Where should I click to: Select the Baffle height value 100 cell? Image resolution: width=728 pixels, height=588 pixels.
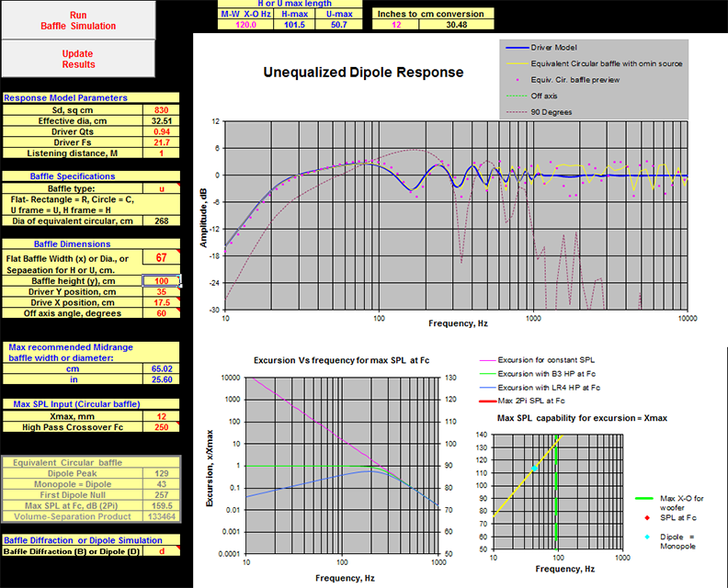161,281
